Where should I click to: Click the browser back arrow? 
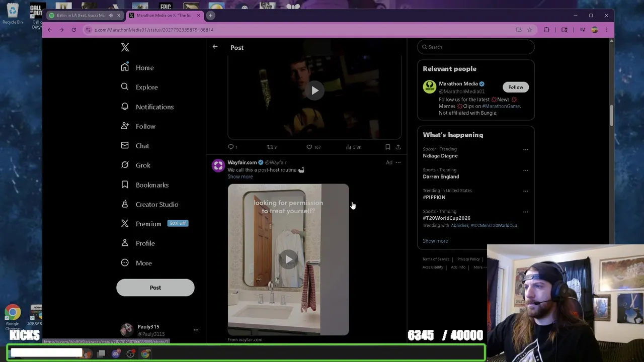coord(49,30)
